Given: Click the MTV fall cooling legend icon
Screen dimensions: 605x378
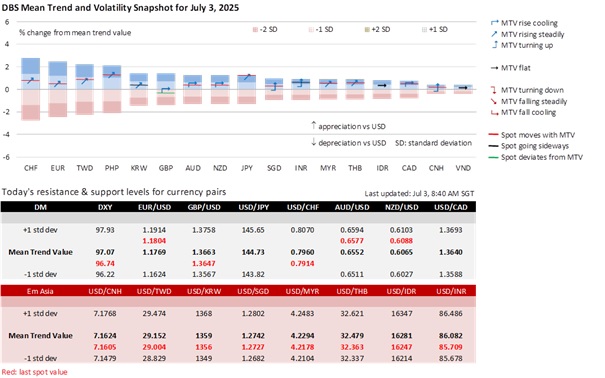Looking at the screenshot, I should (x=494, y=113).
